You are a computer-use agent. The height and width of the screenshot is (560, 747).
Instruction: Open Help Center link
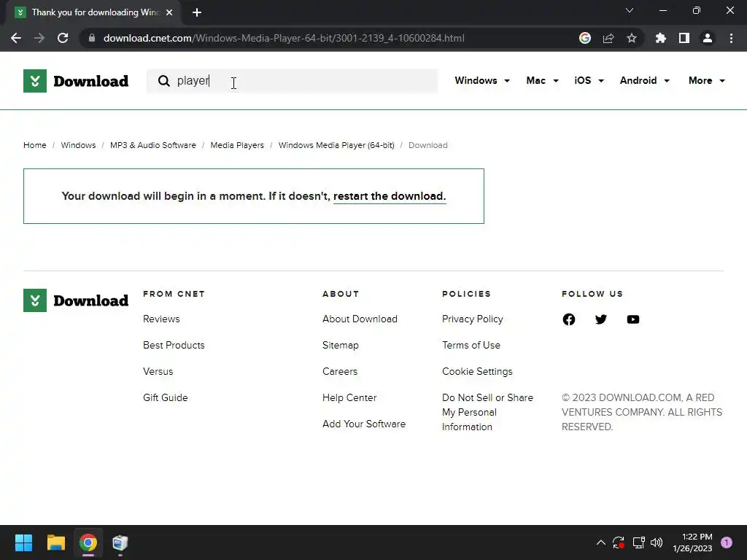pyautogui.click(x=349, y=397)
